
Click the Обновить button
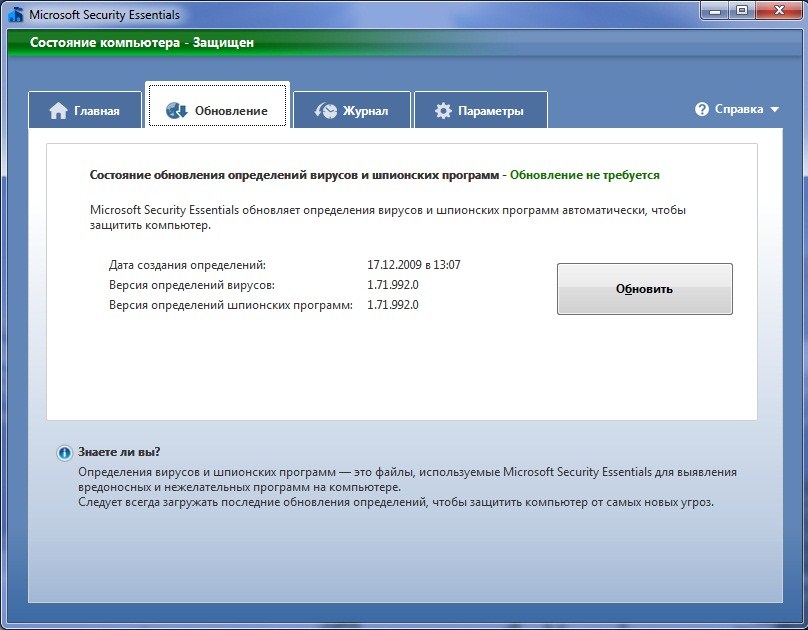pos(645,289)
